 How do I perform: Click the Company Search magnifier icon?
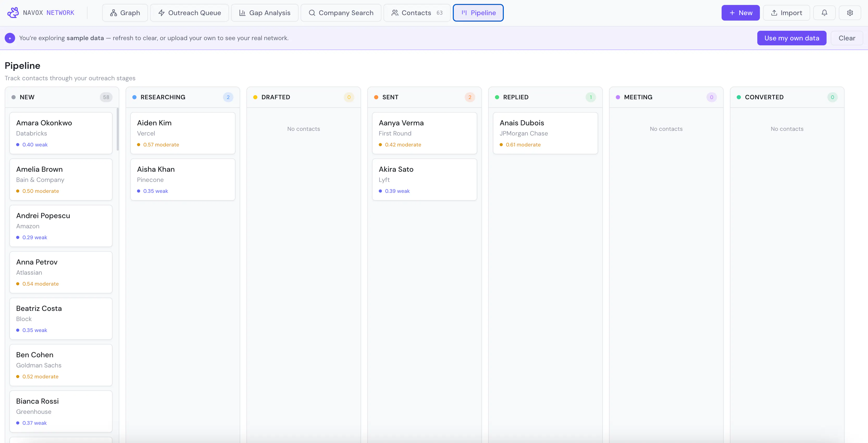tap(312, 13)
